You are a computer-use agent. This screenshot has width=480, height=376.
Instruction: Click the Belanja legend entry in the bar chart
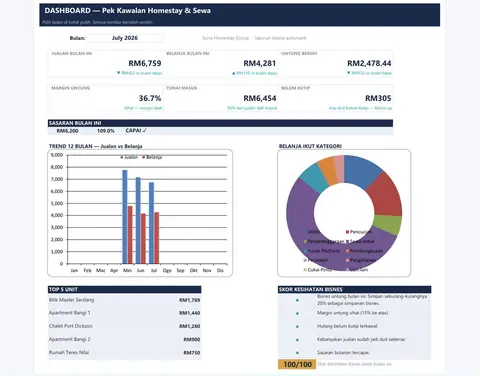(152, 157)
